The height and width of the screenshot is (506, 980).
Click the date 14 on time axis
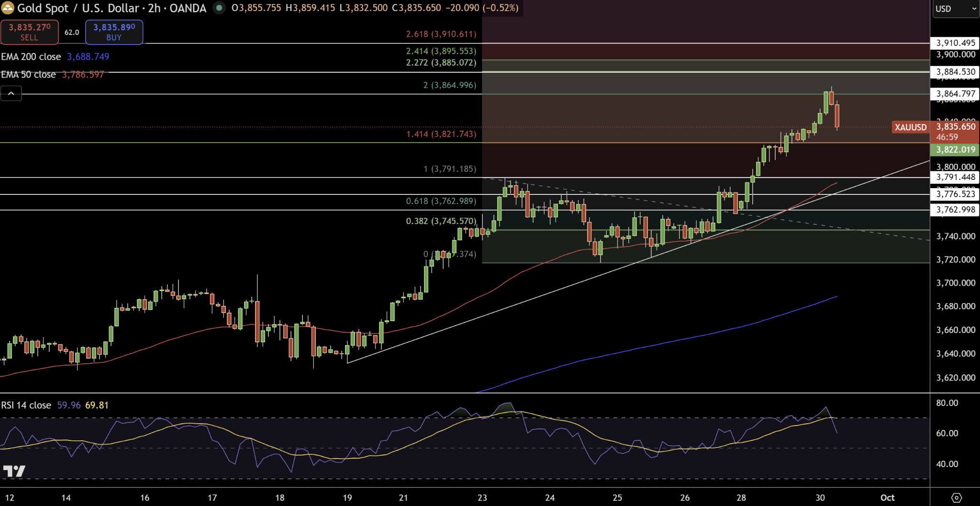[x=66, y=498]
